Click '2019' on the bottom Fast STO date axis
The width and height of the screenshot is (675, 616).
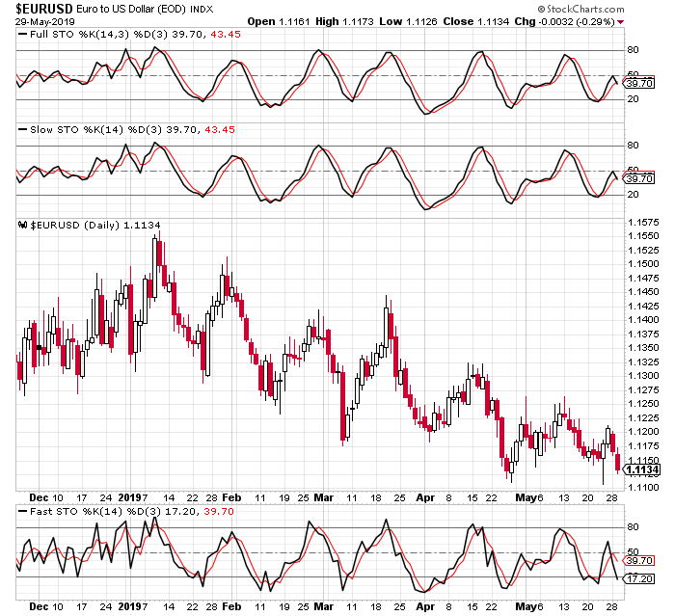click(130, 607)
